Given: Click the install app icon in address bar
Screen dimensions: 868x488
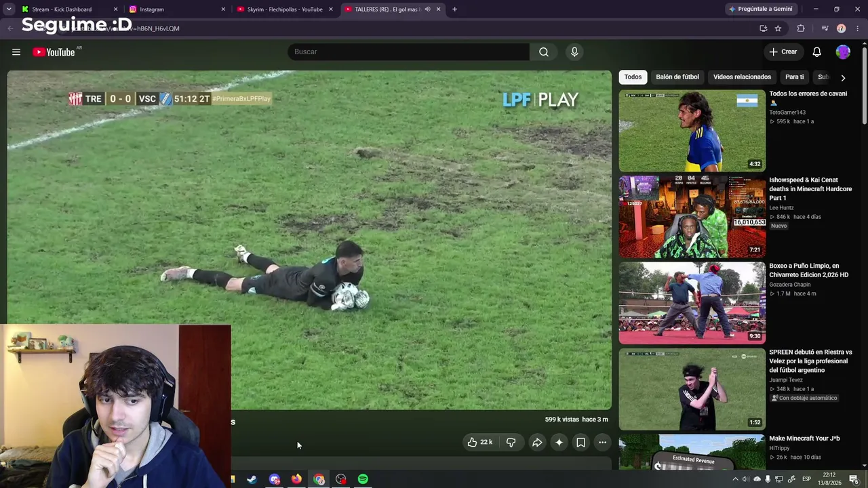Looking at the screenshot, I should (x=764, y=28).
